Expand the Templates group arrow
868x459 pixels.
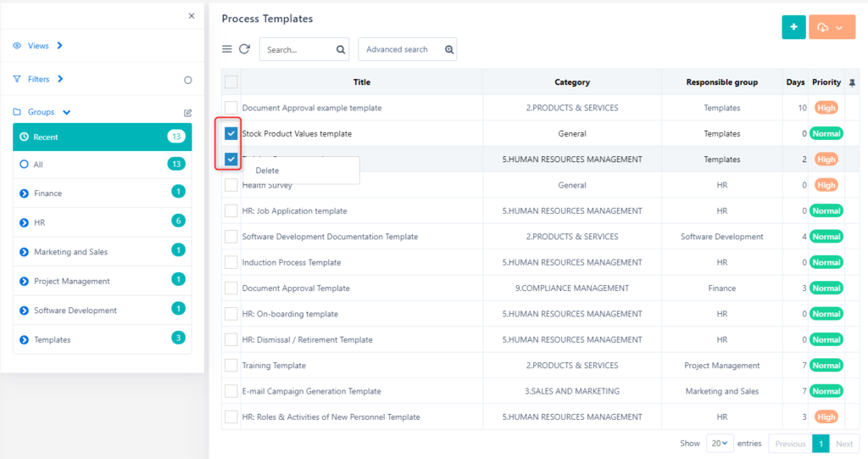pos(24,340)
